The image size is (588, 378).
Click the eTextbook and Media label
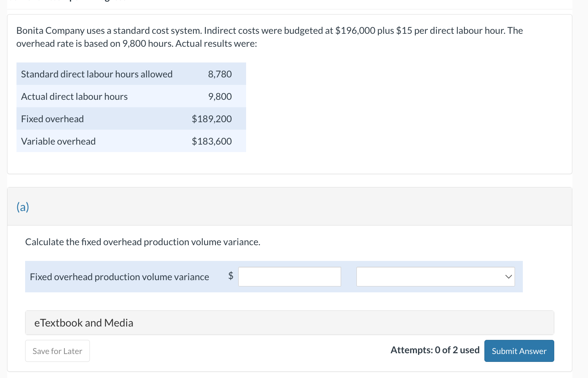tap(83, 323)
